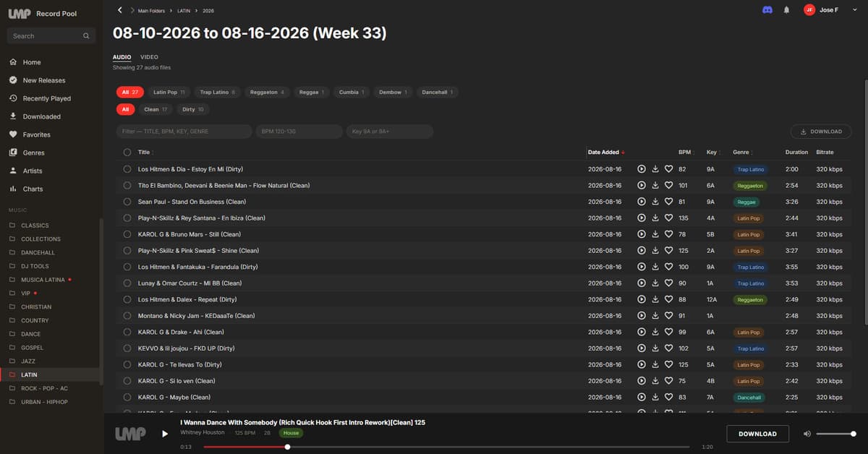The width and height of the screenshot is (868, 454).
Task: Open CLASSICS folder in sidebar
Action: (35, 226)
